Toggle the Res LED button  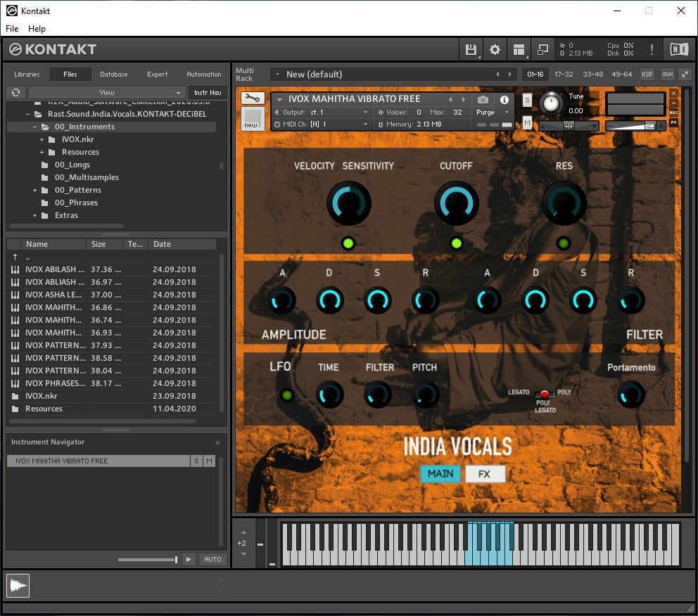564,243
